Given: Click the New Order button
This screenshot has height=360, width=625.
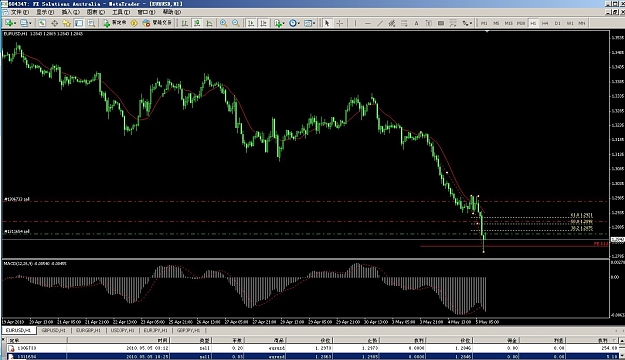Looking at the screenshot, I should tap(114, 23).
